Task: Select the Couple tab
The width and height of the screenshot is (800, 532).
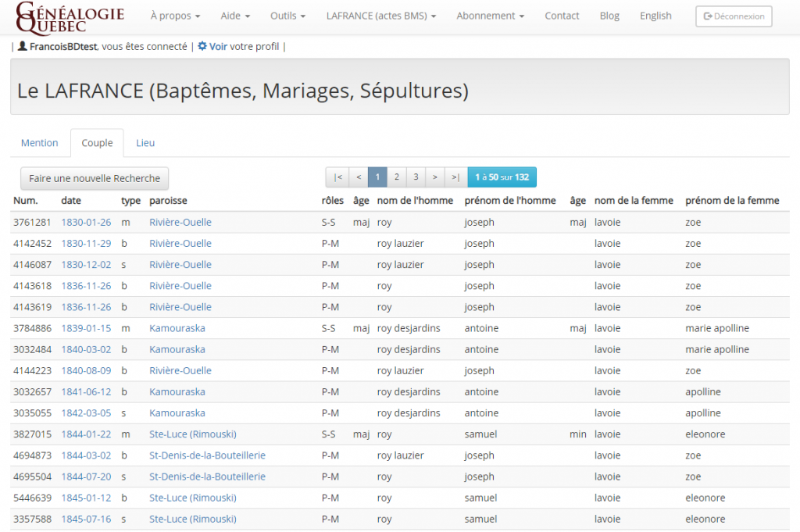Action: pos(97,143)
